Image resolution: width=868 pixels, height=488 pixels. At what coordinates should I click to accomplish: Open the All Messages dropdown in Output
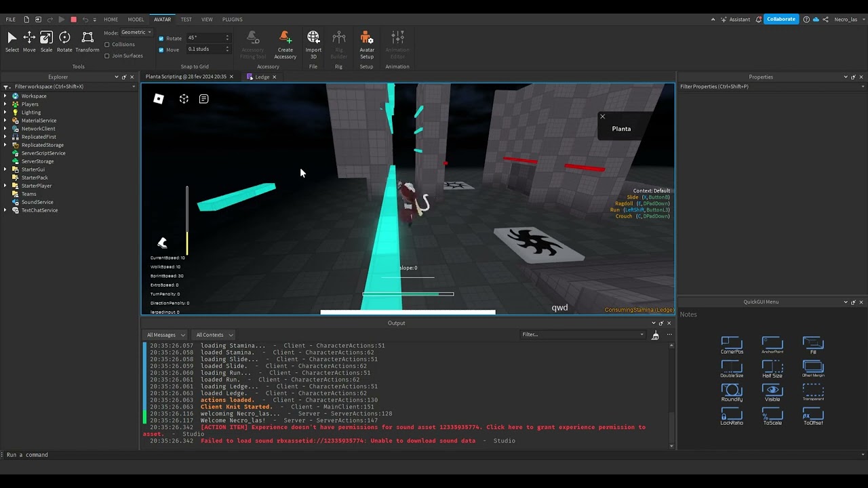click(x=165, y=335)
